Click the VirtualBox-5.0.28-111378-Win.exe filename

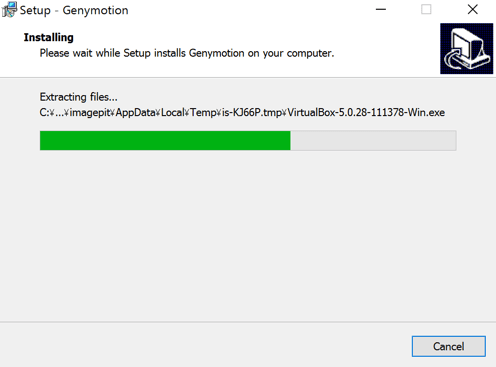366,113
